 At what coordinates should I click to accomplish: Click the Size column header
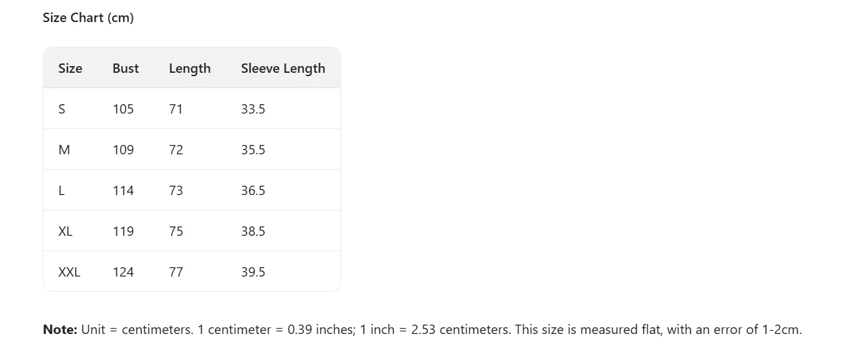[x=70, y=68]
